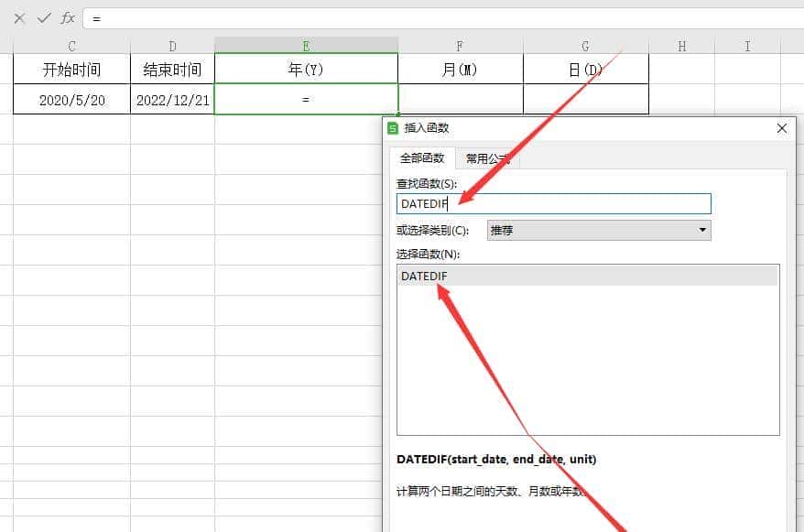The width and height of the screenshot is (804, 532).
Task: Select the column F header
Action: click(x=460, y=46)
